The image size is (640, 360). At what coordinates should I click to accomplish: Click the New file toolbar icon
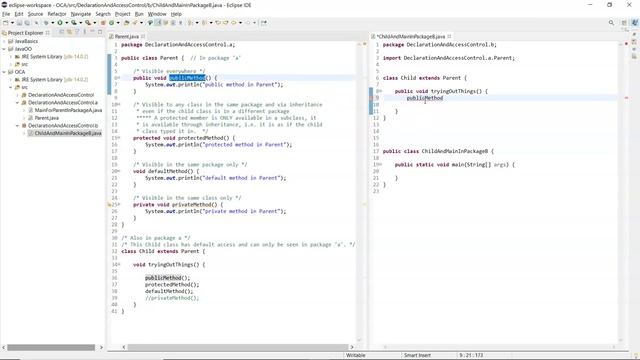click(x=6, y=23)
